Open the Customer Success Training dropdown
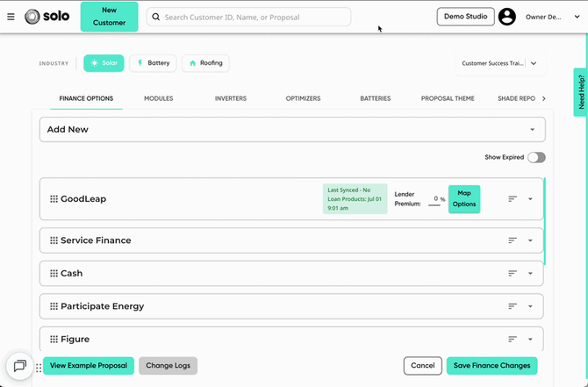 [500, 63]
